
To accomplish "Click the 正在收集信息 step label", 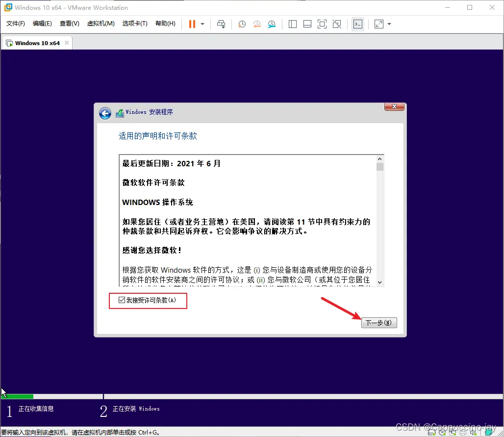I will pyautogui.click(x=36, y=409).
